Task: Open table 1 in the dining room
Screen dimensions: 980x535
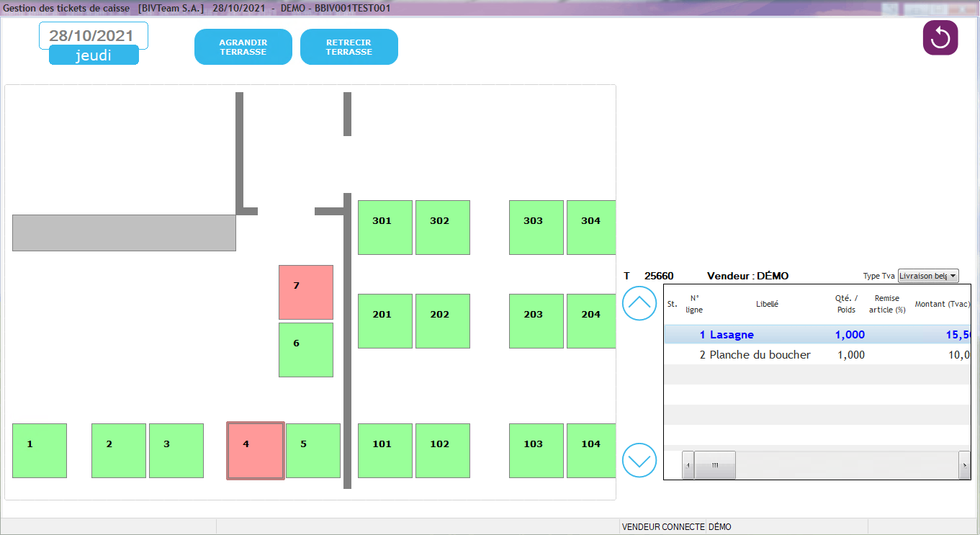Action: click(x=40, y=451)
